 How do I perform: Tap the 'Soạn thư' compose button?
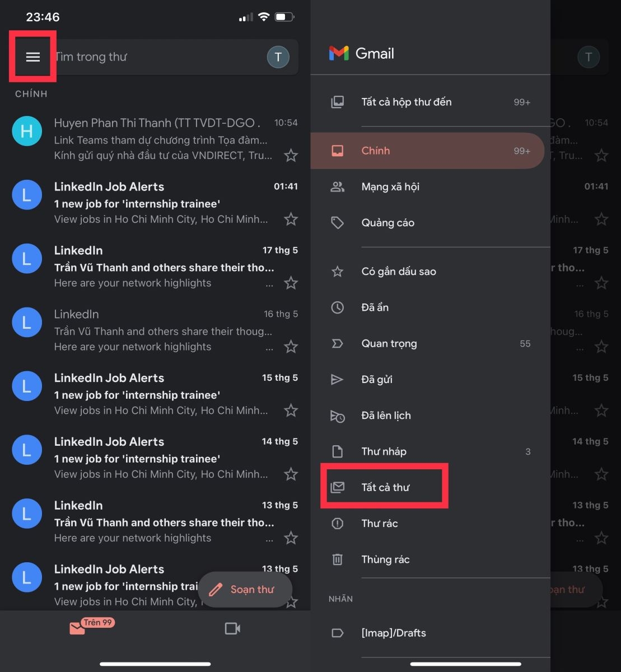tap(245, 589)
